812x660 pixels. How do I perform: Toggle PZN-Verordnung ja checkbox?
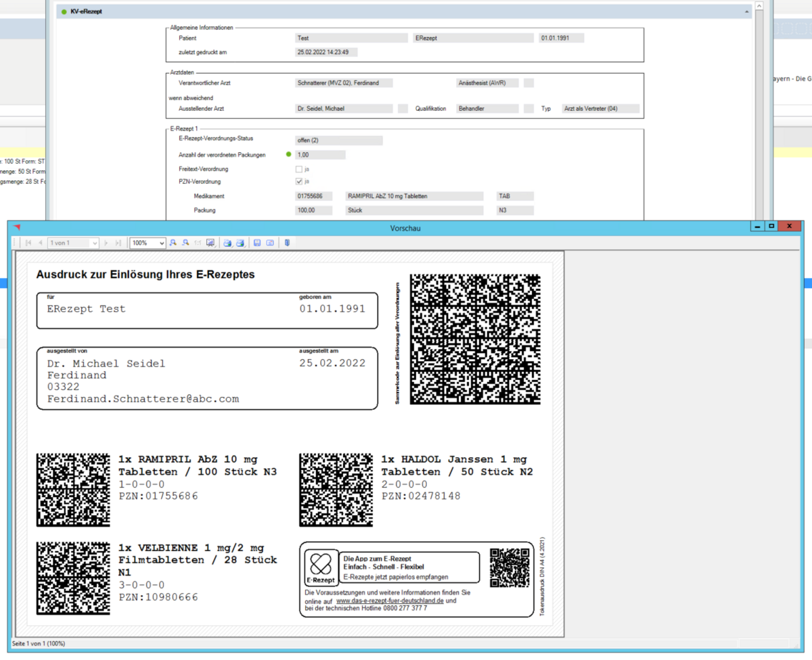(299, 182)
